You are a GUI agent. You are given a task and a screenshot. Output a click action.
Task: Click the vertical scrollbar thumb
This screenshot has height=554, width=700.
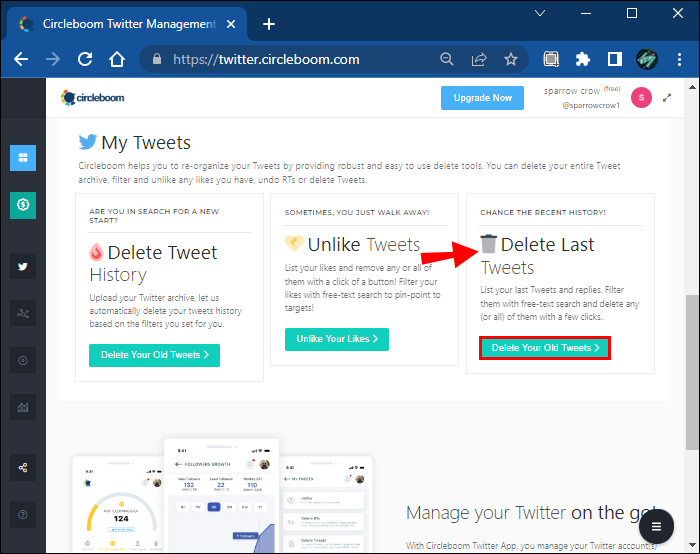(692, 372)
